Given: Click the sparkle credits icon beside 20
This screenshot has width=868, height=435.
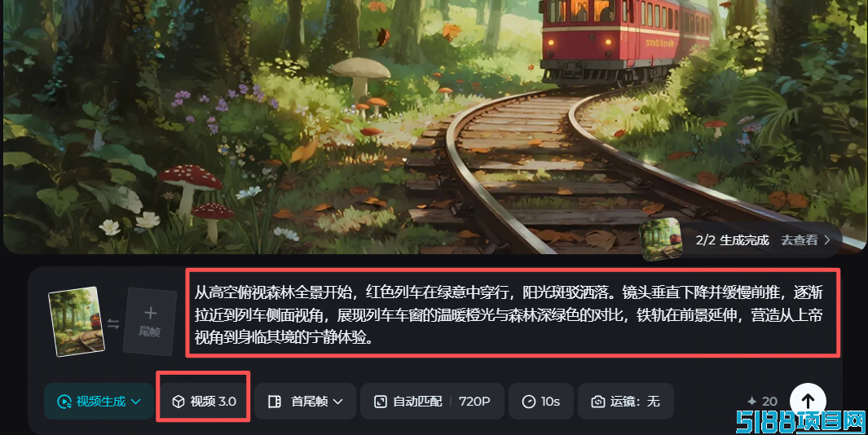Looking at the screenshot, I should pos(751,402).
